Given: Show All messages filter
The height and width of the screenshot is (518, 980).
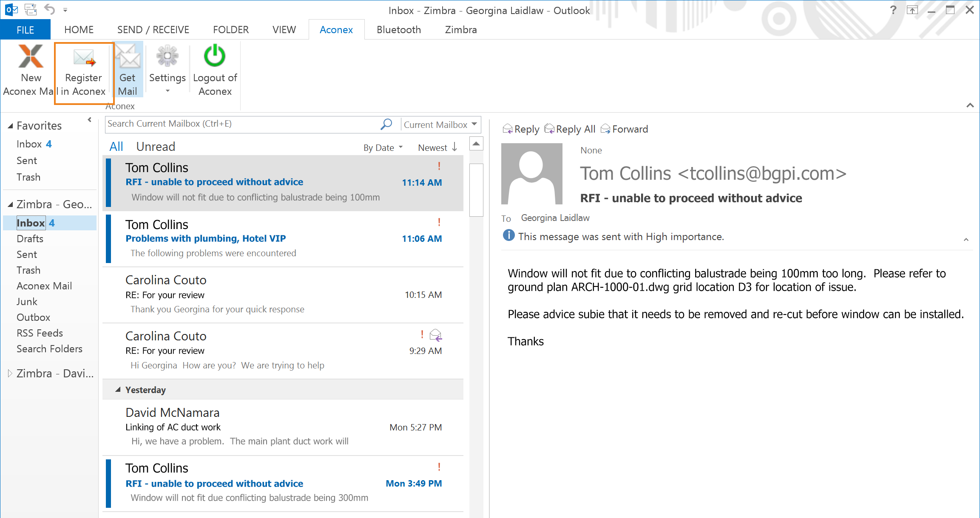Looking at the screenshot, I should [116, 147].
